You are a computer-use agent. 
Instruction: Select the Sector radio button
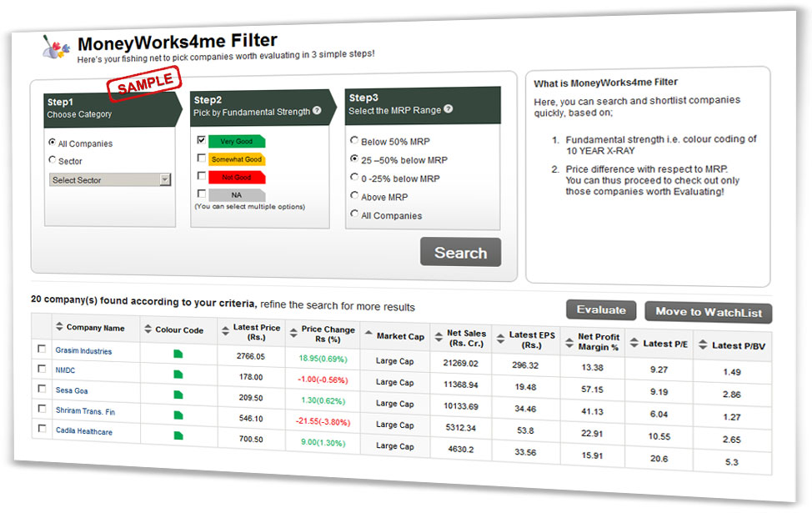click(53, 160)
